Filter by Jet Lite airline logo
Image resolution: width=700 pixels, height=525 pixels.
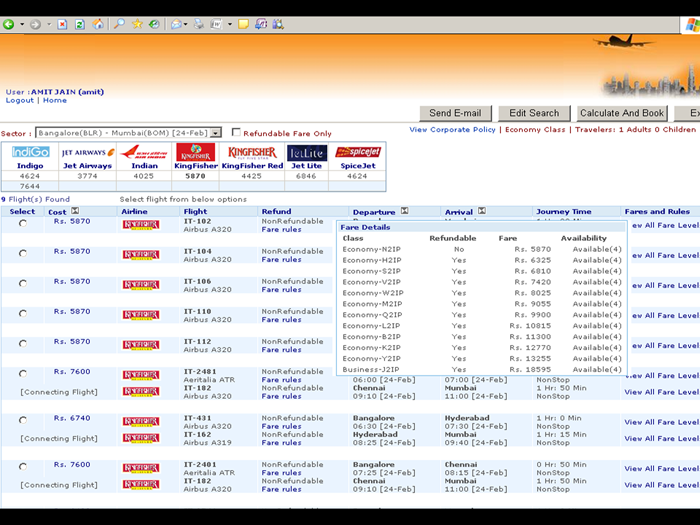307,153
